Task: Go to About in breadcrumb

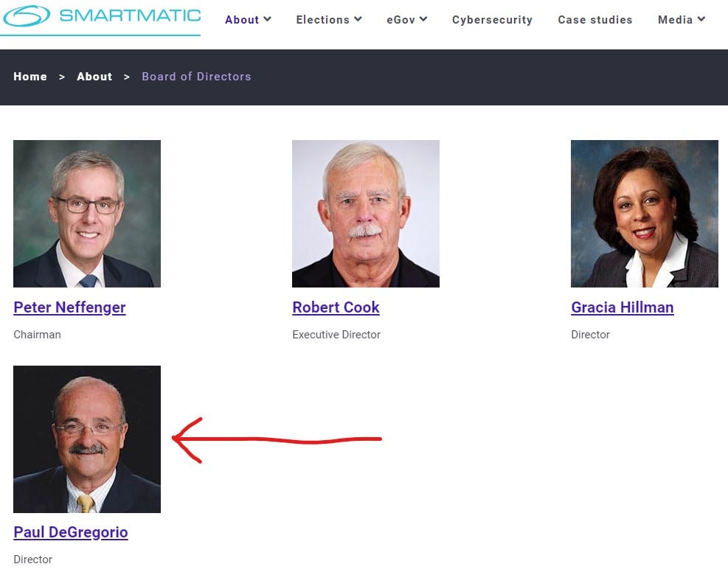Action: click(94, 77)
